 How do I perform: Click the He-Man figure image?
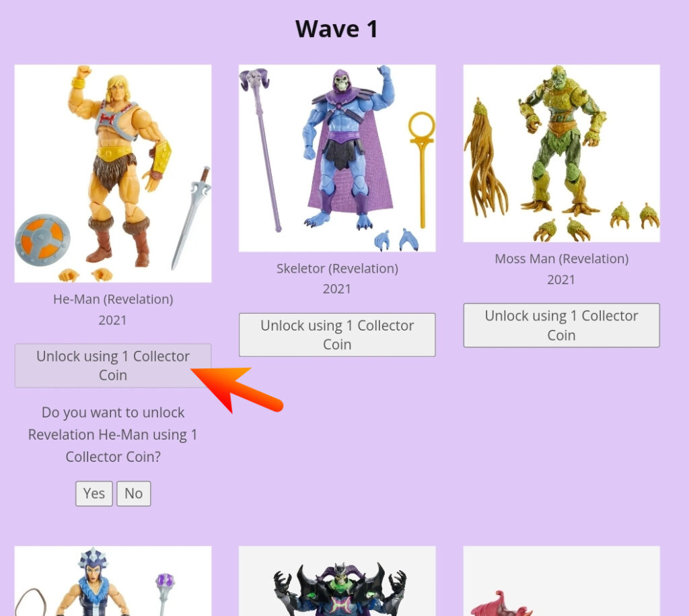pyautogui.click(x=113, y=173)
